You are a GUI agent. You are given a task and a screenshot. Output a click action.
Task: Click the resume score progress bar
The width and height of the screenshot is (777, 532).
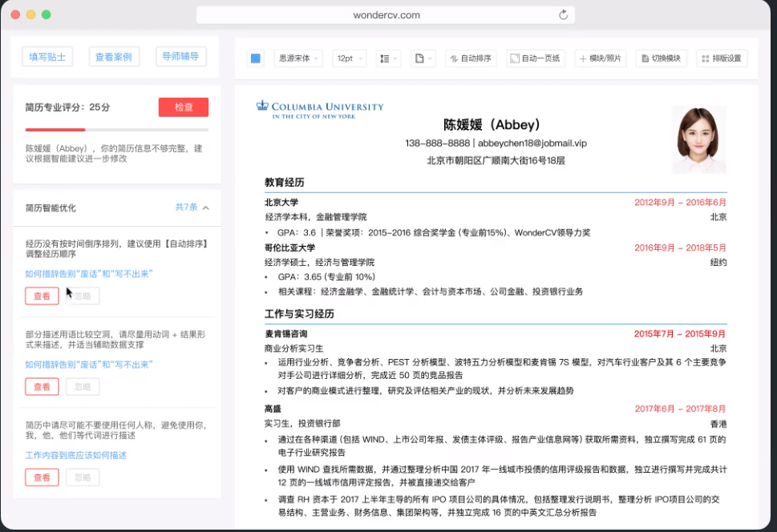[117, 130]
